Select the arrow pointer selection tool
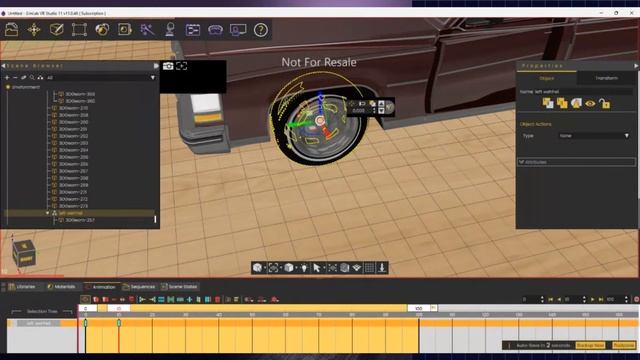Screen dimensions: 640x360 click(317, 268)
